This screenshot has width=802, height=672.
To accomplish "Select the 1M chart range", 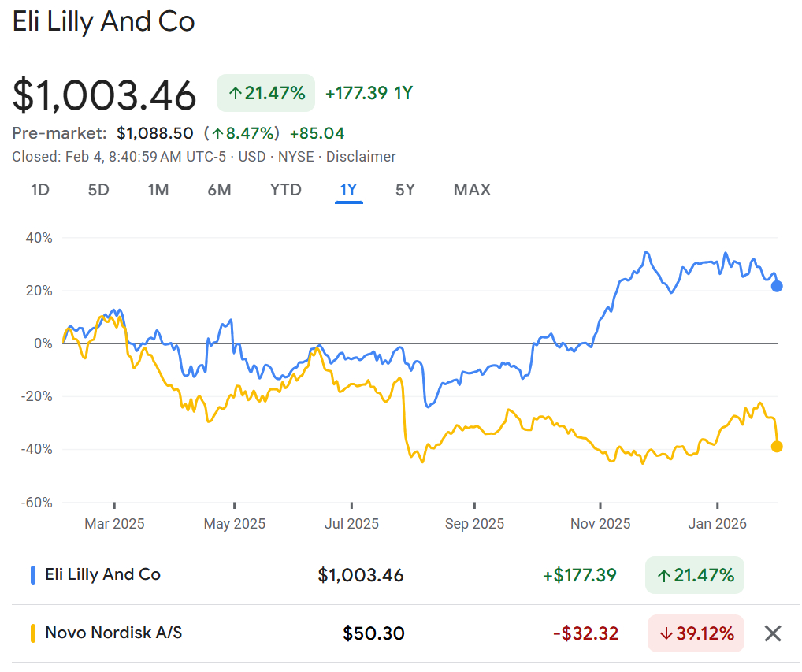I will pyautogui.click(x=158, y=190).
